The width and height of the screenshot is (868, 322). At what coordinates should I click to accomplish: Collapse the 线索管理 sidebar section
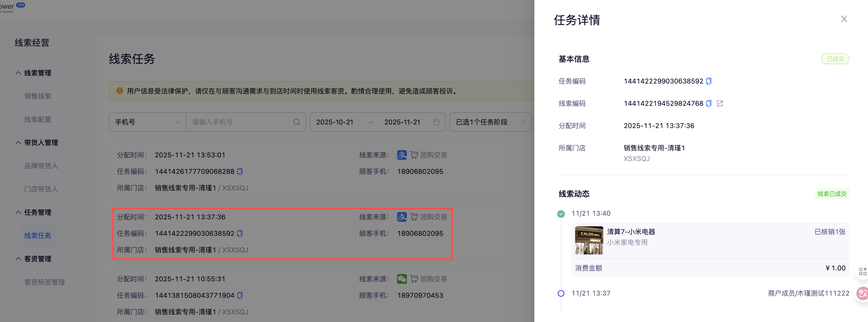[18, 73]
